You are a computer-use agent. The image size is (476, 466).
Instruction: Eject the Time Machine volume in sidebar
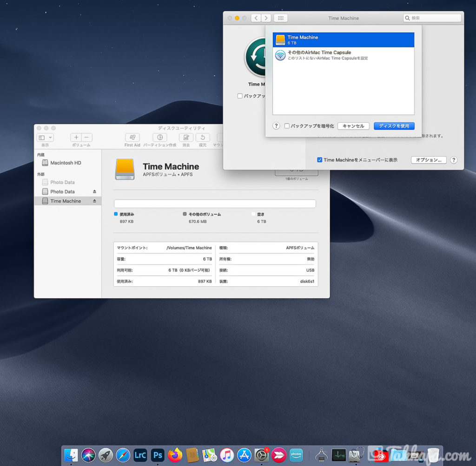click(x=94, y=201)
